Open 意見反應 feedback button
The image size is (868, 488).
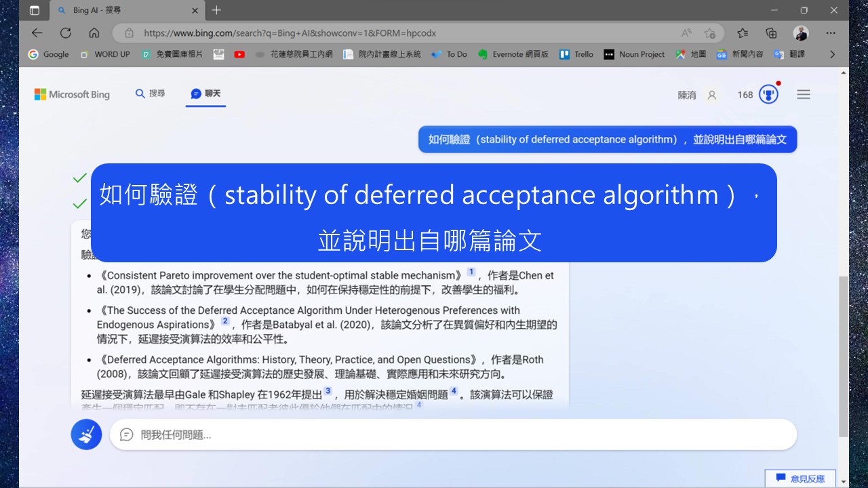tap(800, 479)
